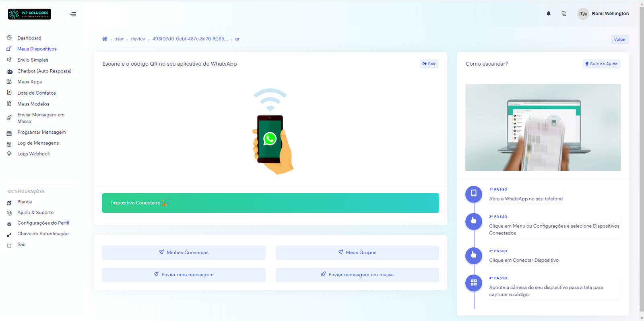Click the copy windows icon in header

pyautogui.click(x=564, y=14)
